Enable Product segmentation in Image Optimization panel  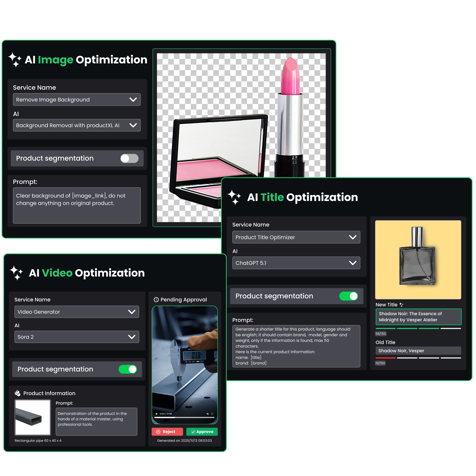point(129,158)
